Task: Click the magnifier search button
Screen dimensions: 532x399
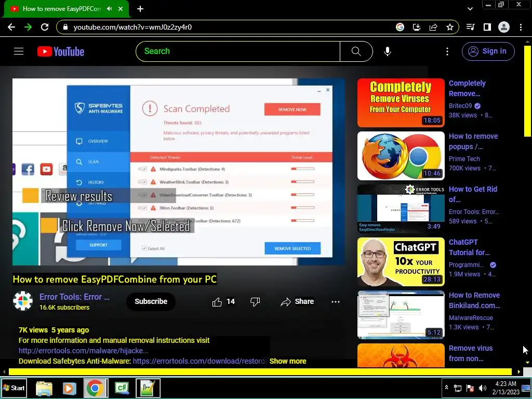Action: tap(356, 51)
